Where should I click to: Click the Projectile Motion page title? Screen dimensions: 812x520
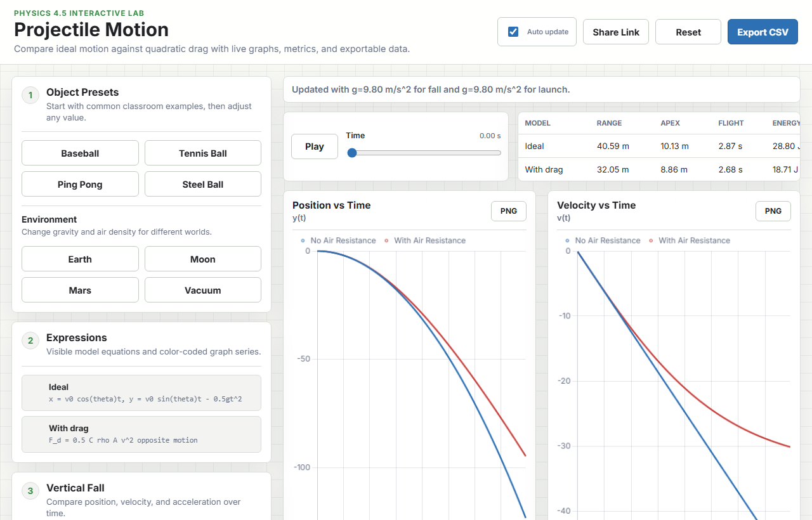[91, 30]
